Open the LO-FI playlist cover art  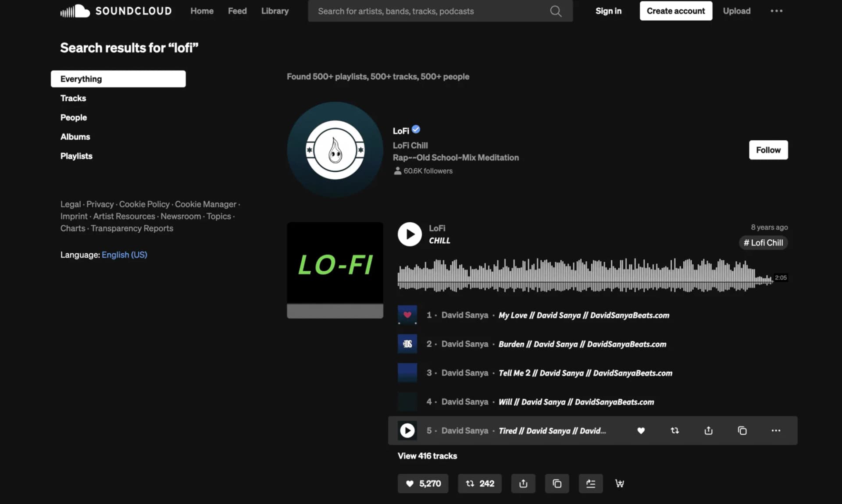[x=335, y=270]
